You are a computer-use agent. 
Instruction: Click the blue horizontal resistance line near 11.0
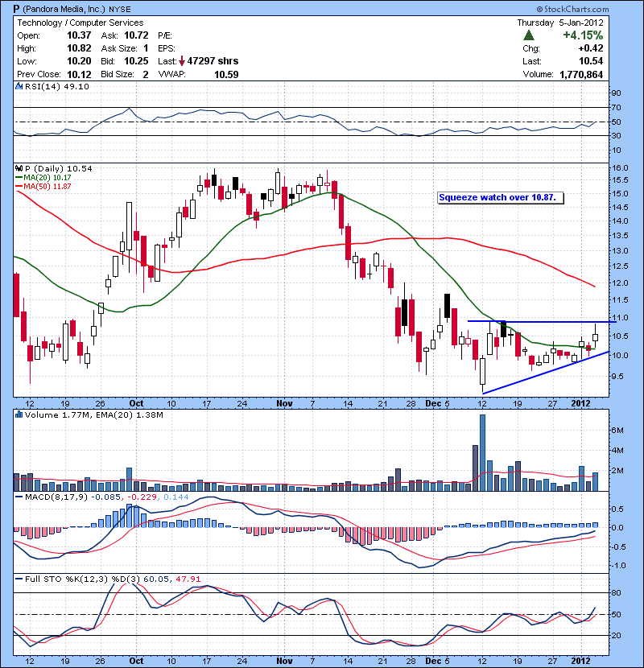pyautogui.click(x=541, y=321)
